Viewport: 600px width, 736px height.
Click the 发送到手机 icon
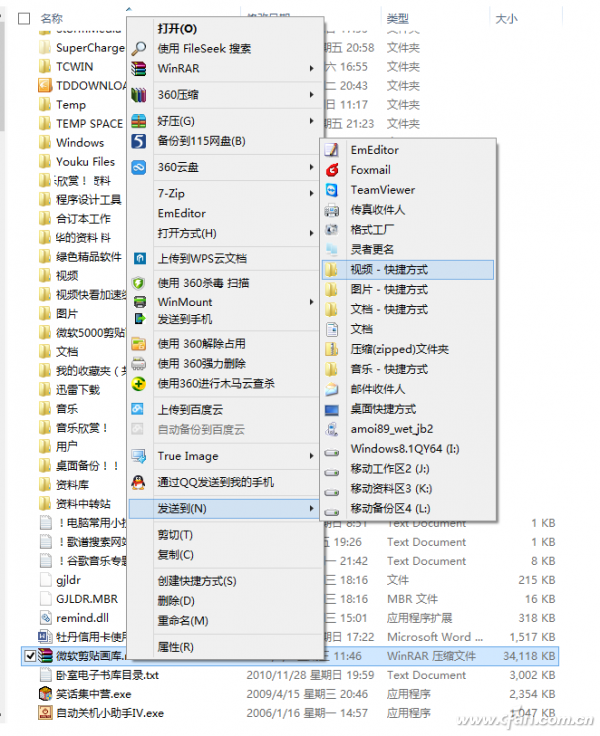click(x=139, y=319)
